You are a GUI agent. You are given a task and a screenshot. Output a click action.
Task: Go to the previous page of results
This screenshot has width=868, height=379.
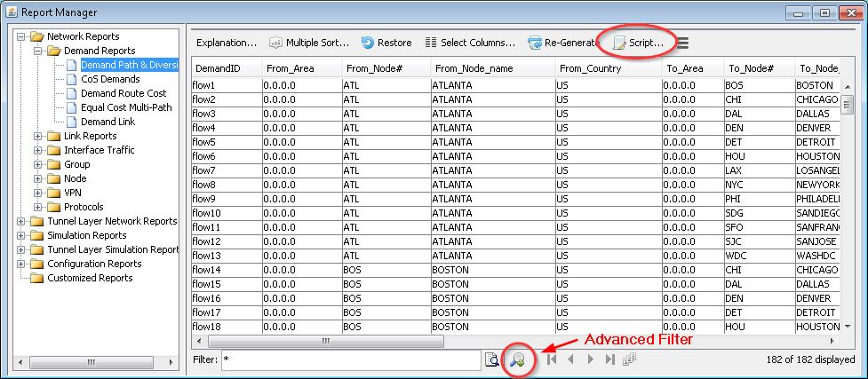pyautogui.click(x=570, y=359)
